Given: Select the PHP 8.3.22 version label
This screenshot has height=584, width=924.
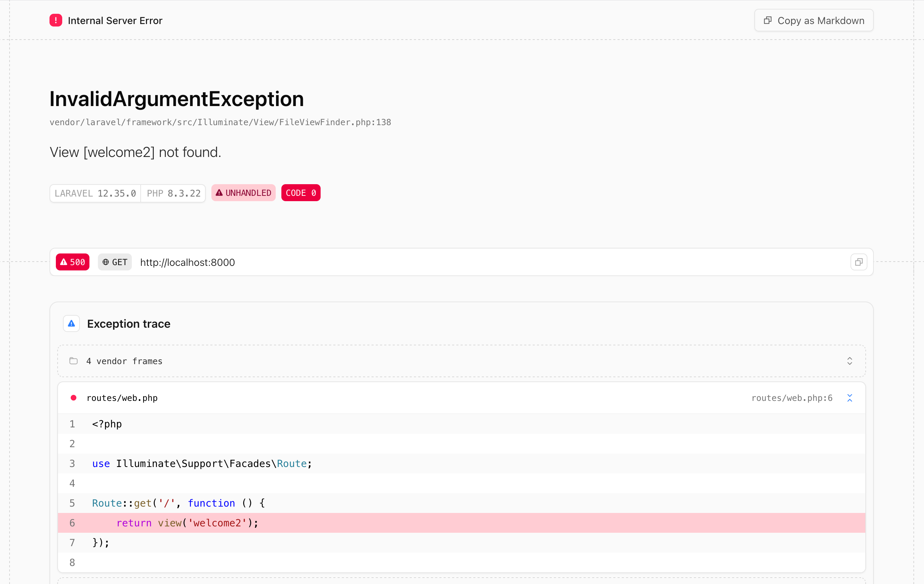Looking at the screenshot, I should coord(174,193).
